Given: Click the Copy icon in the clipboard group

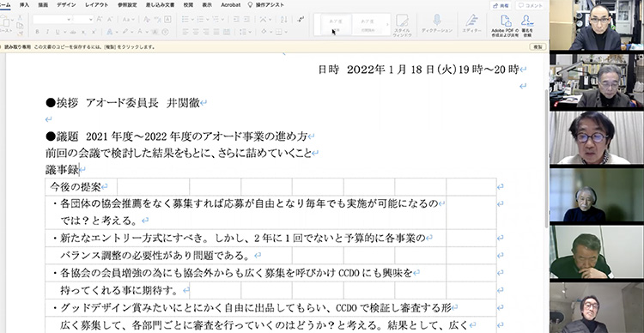Looking at the screenshot, I should click(x=20, y=26).
